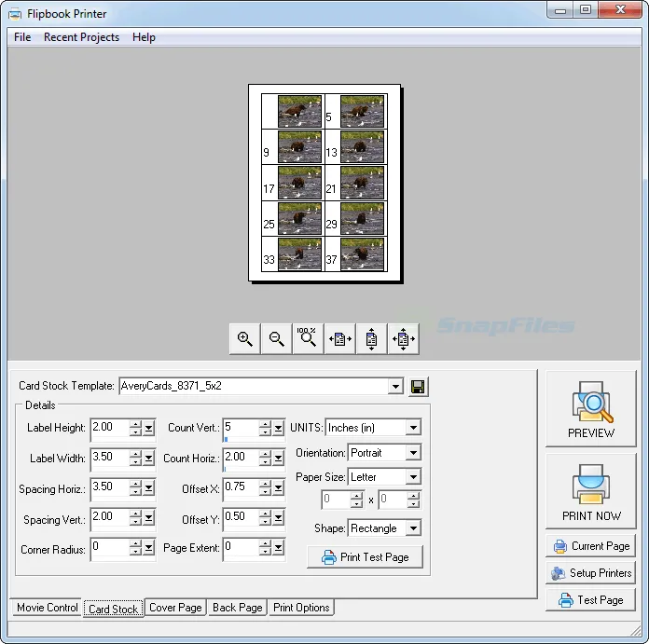
Task: Click Count Horiz. spinner arrows
Action: coord(266,459)
